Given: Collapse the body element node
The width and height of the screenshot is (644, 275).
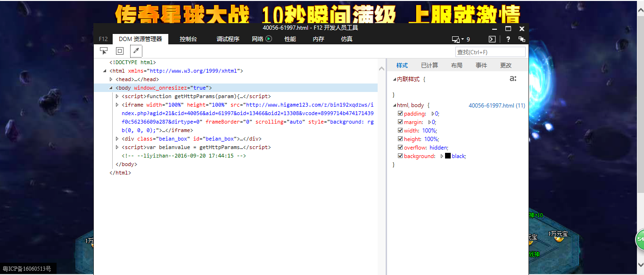Looking at the screenshot, I should click(110, 88).
